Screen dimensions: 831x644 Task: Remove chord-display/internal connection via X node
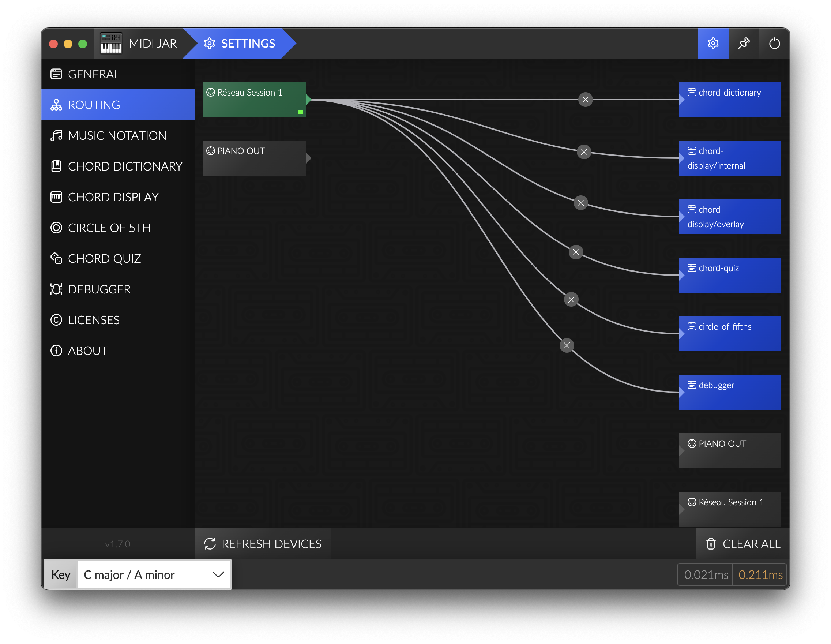click(583, 152)
